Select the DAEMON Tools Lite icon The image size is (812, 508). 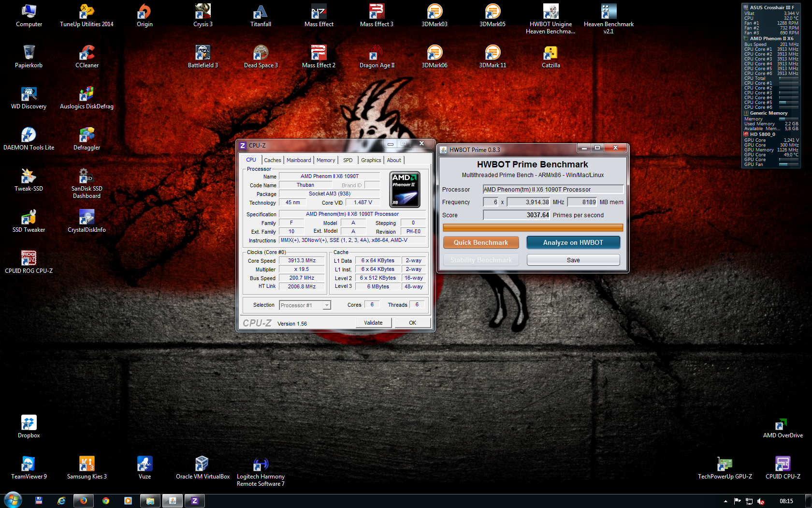pyautogui.click(x=29, y=139)
